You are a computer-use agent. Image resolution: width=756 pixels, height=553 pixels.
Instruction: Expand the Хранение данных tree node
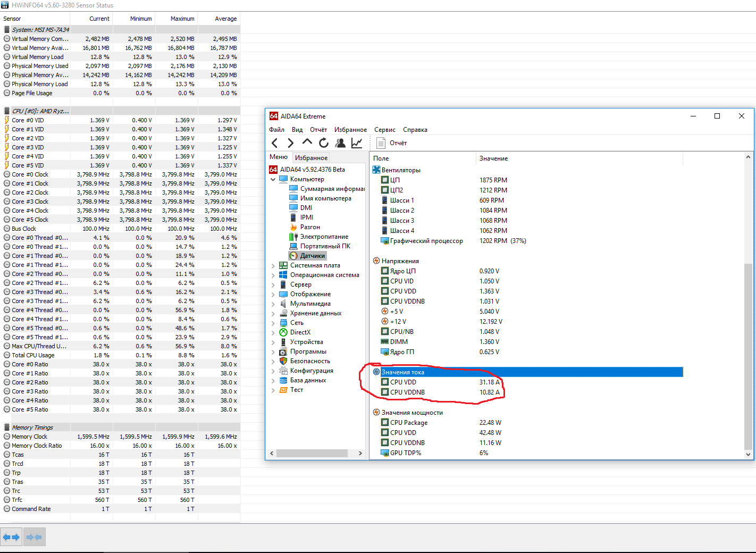[x=273, y=313]
